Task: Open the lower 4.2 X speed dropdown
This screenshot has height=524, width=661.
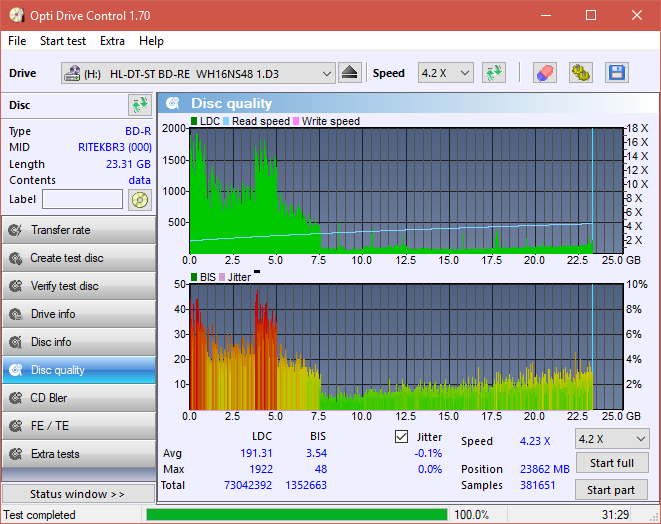Action: tap(612, 439)
